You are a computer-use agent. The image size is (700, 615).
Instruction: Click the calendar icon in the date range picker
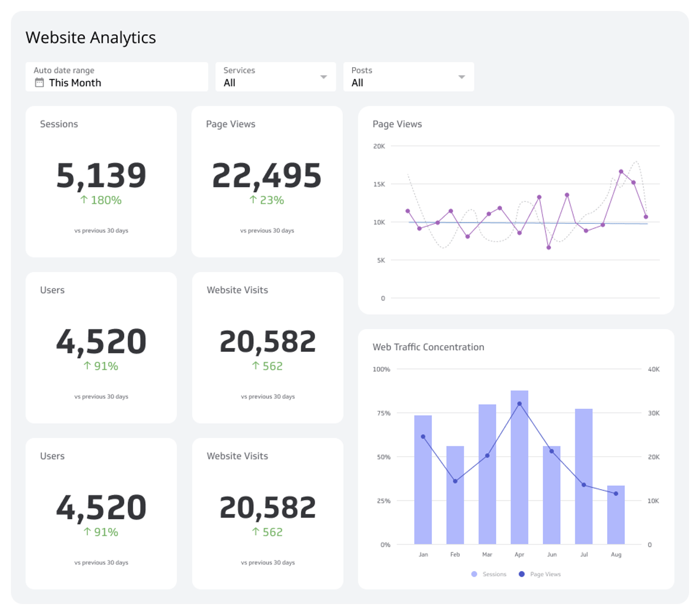click(38, 83)
